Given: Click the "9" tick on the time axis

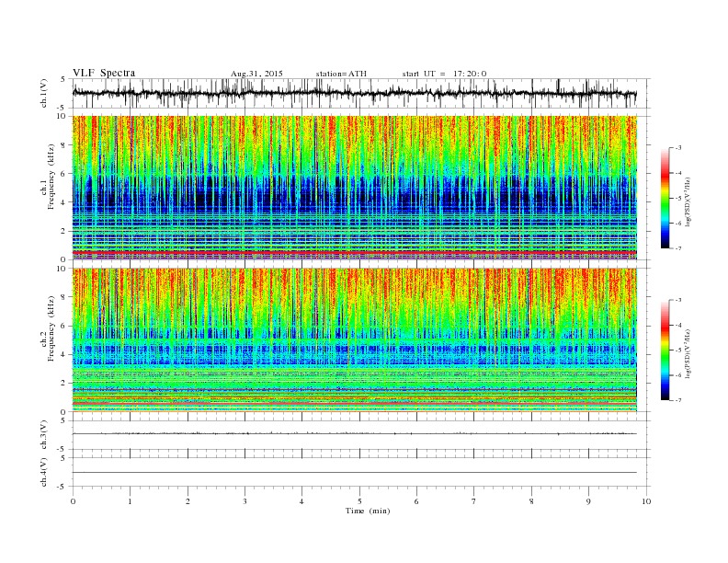Looking at the screenshot, I should tap(588, 501).
